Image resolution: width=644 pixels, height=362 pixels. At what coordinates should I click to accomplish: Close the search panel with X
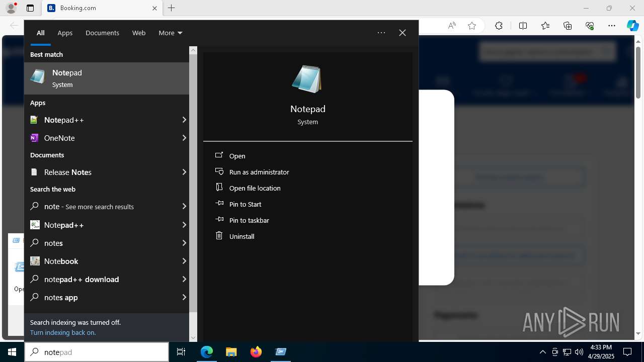point(403,33)
